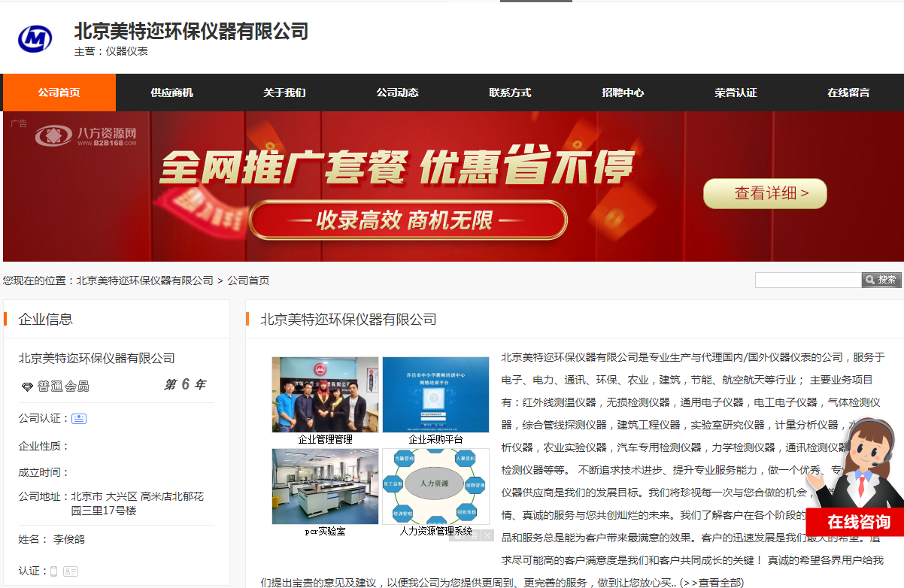Switch to the 公司动态 tab

[398, 92]
